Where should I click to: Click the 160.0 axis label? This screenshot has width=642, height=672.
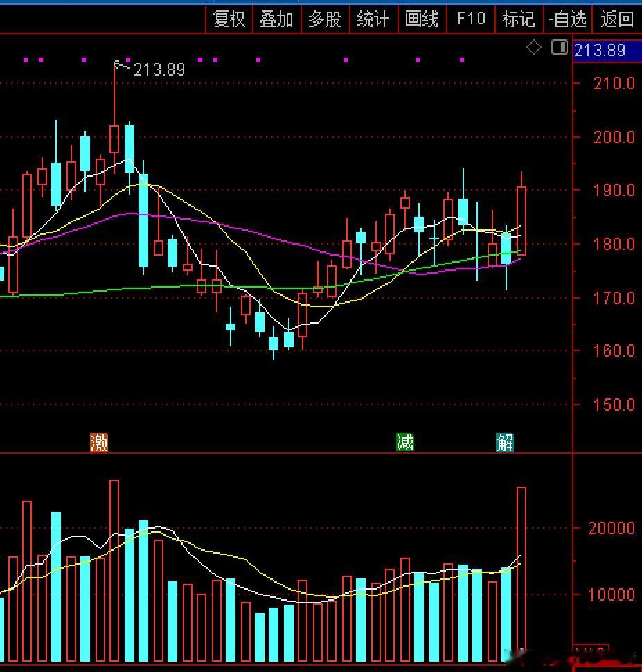[x=614, y=351]
